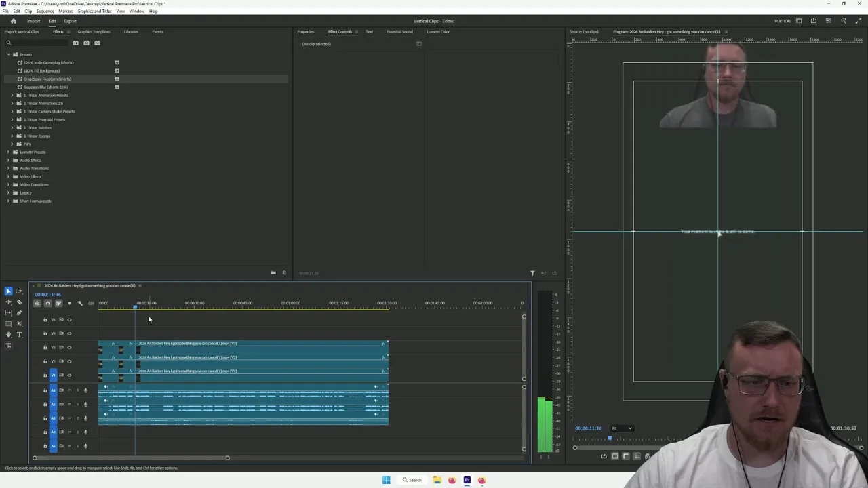Create new custom bin in Effects panel

[273, 273]
